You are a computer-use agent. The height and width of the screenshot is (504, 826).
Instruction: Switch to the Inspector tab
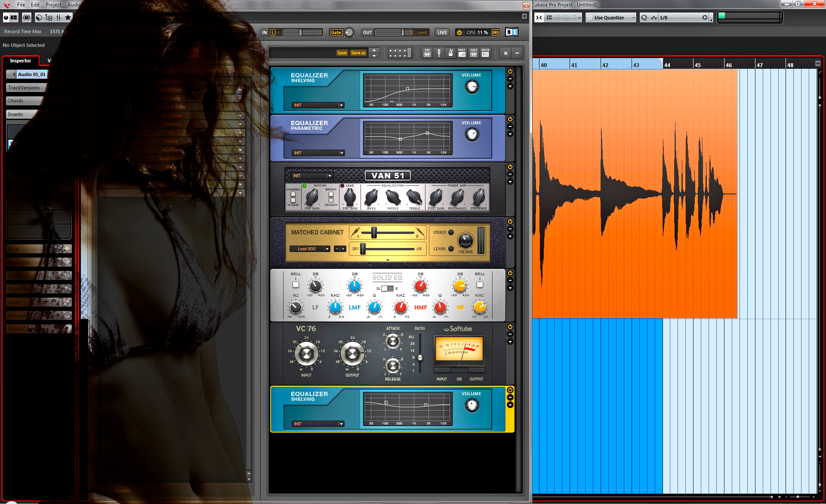21,61
